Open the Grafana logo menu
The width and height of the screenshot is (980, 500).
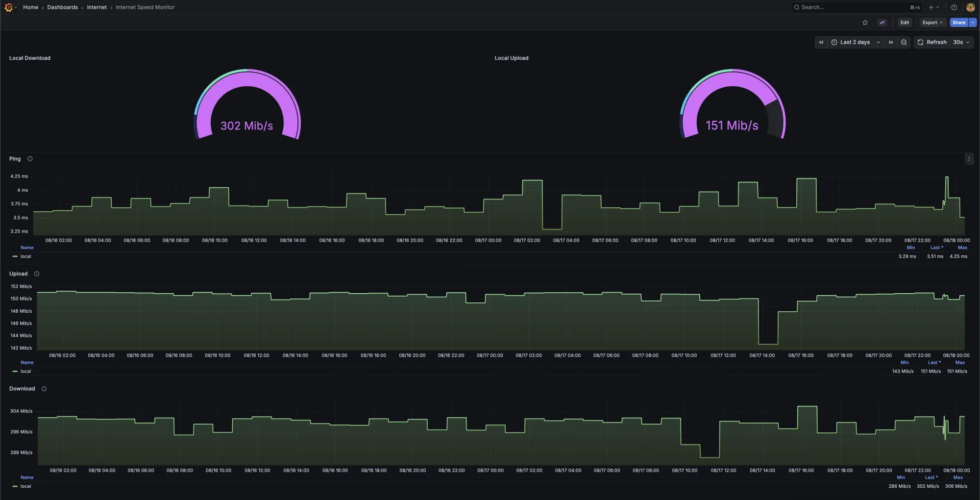9,7
